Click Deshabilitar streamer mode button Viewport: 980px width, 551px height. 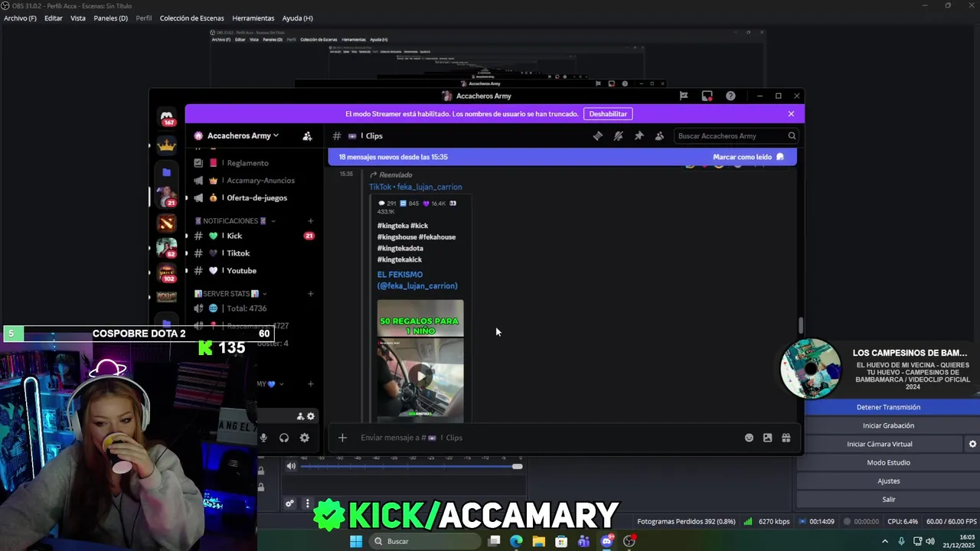(x=608, y=114)
